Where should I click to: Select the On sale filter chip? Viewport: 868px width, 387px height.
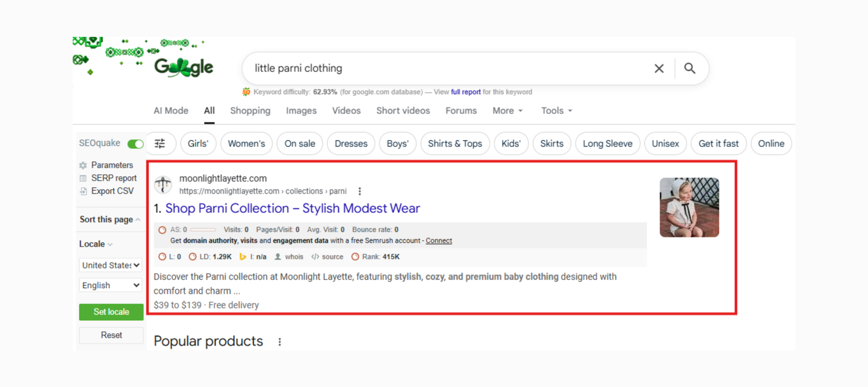[x=299, y=144]
